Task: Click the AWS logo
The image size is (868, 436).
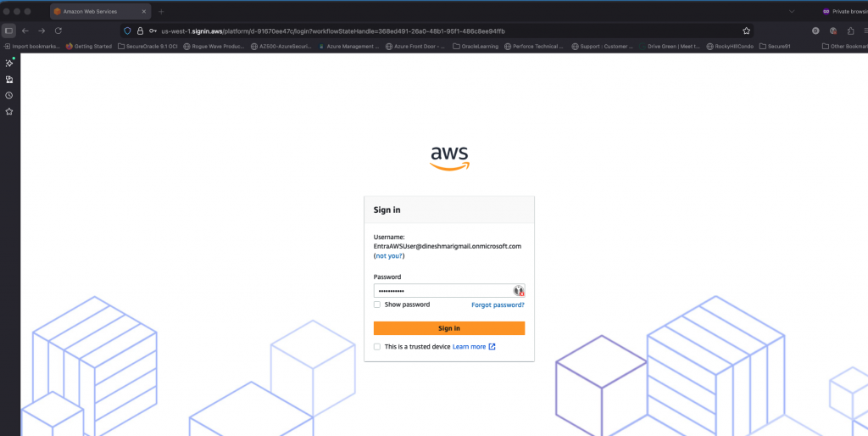Action: pos(449,158)
